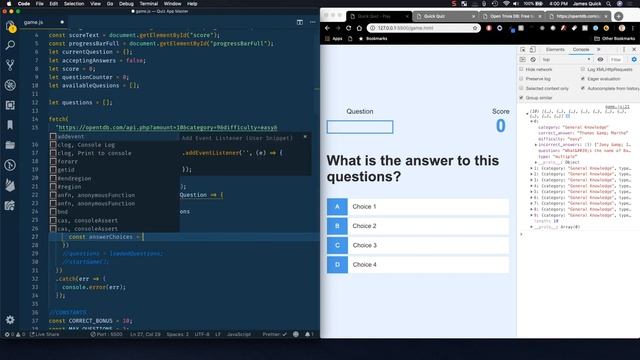Go back in the browser

point(327,28)
